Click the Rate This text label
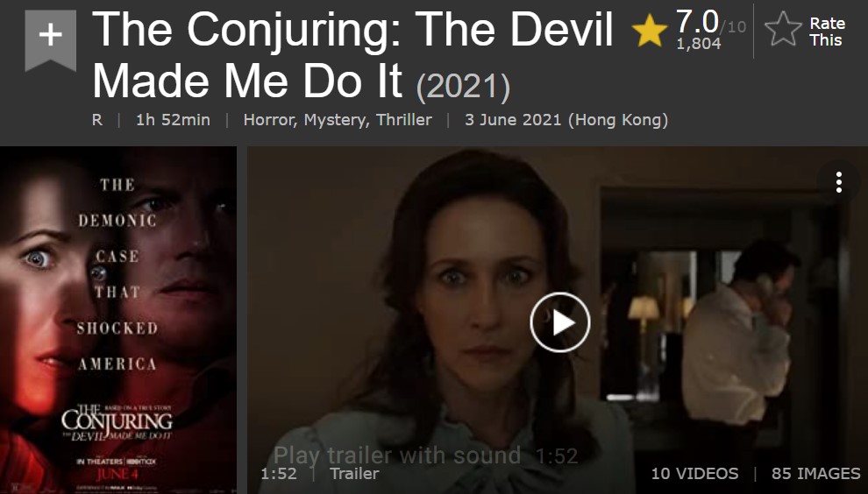The height and width of the screenshot is (494, 868). point(827,32)
